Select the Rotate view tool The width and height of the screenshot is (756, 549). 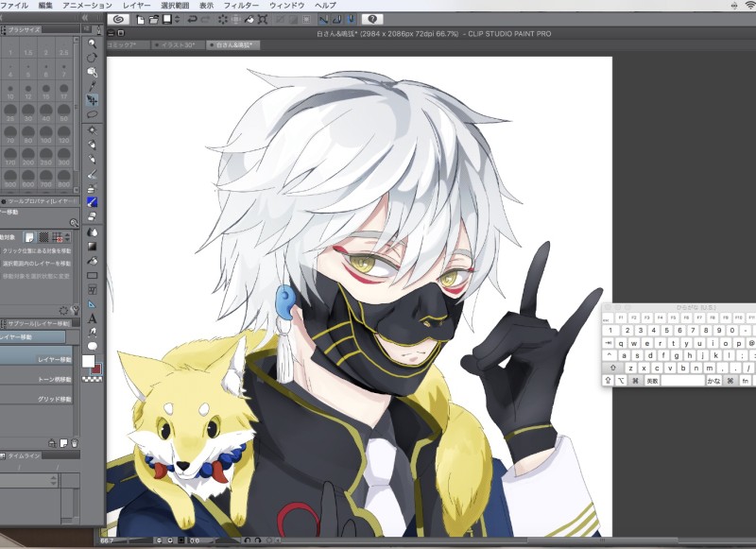[92, 58]
